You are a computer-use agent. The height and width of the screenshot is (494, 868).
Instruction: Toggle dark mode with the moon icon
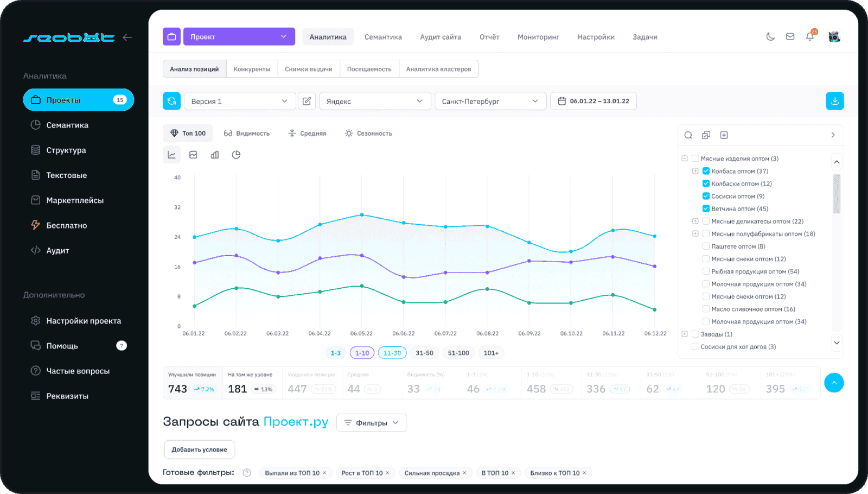click(770, 37)
